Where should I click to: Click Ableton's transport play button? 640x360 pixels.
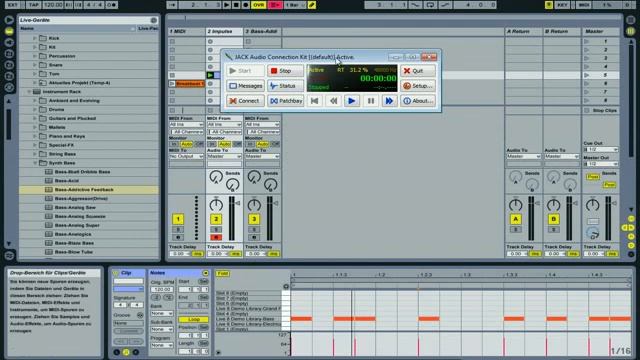click(x=227, y=5)
